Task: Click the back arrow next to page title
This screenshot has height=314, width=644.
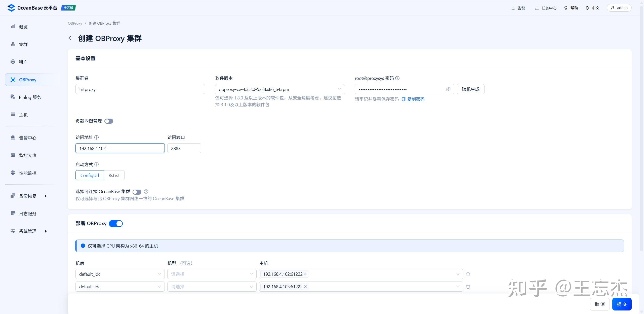Action: tap(70, 38)
